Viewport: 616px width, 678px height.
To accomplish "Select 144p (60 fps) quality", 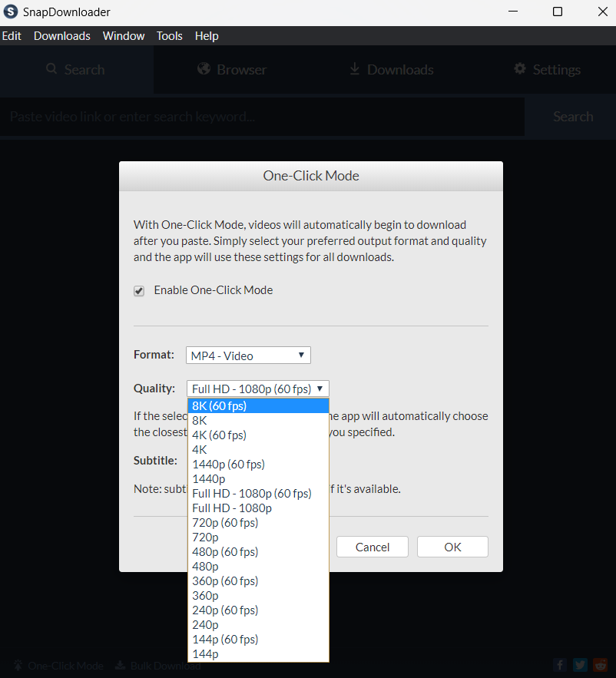I will coord(258,640).
